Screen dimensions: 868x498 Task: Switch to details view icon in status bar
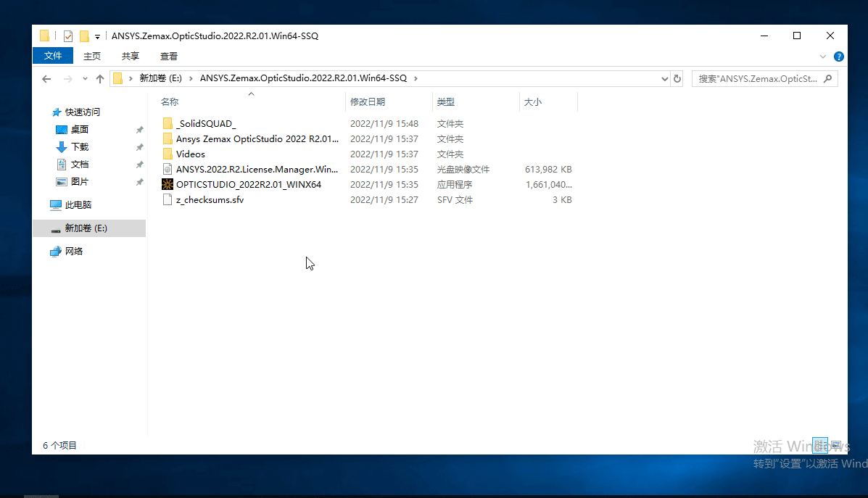[x=820, y=445]
